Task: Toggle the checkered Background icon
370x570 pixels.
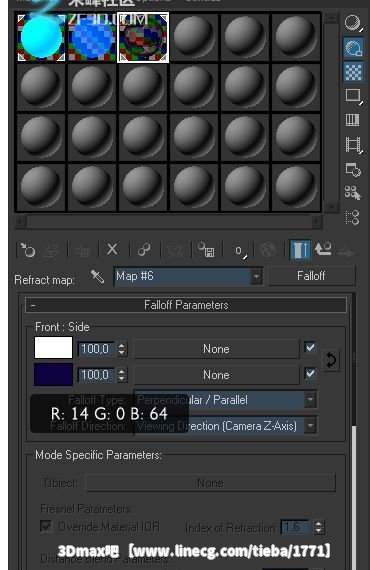Action: 353,72
